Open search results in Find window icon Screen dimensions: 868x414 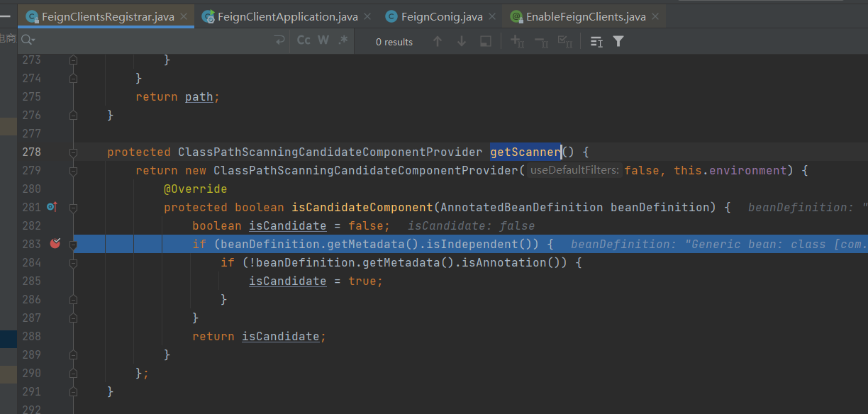(x=596, y=42)
